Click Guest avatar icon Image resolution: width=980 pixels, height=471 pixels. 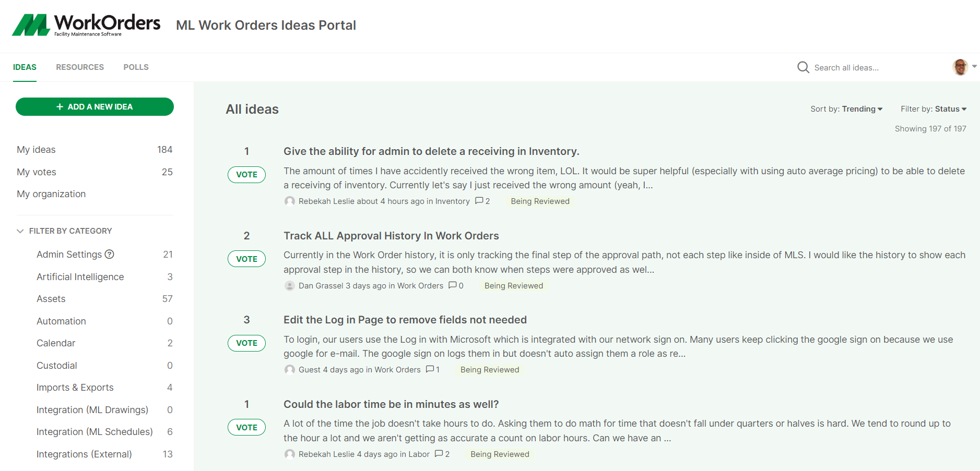[290, 370]
